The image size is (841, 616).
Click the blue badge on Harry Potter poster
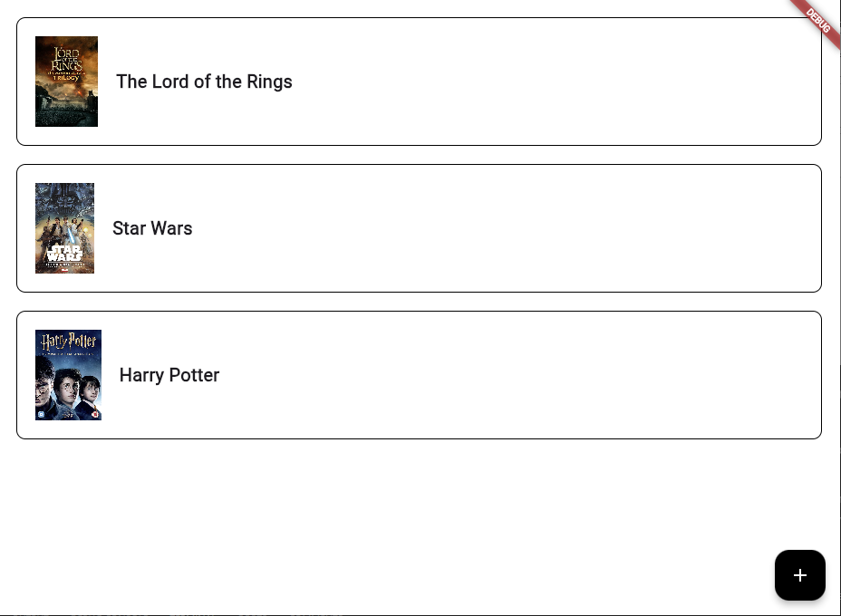tap(41, 414)
